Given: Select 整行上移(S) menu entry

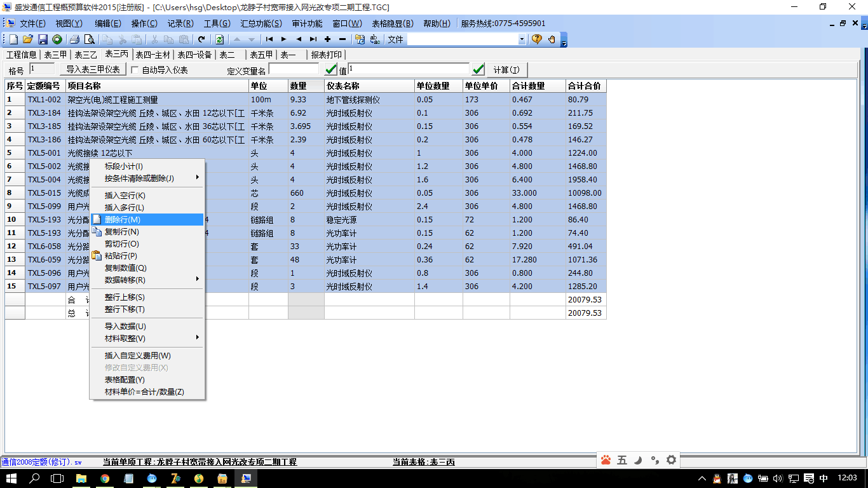Looking at the screenshot, I should pyautogui.click(x=147, y=297).
